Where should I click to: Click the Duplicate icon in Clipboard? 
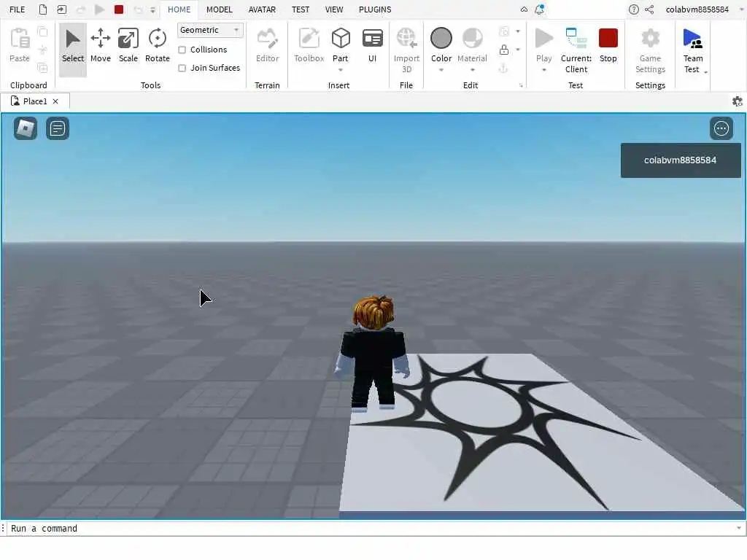tap(42, 68)
